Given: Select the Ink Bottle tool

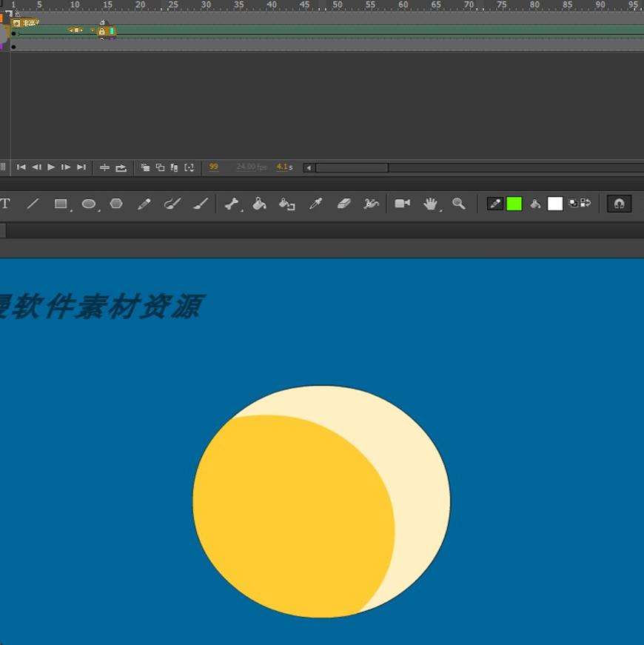Looking at the screenshot, I should click(287, 204).
